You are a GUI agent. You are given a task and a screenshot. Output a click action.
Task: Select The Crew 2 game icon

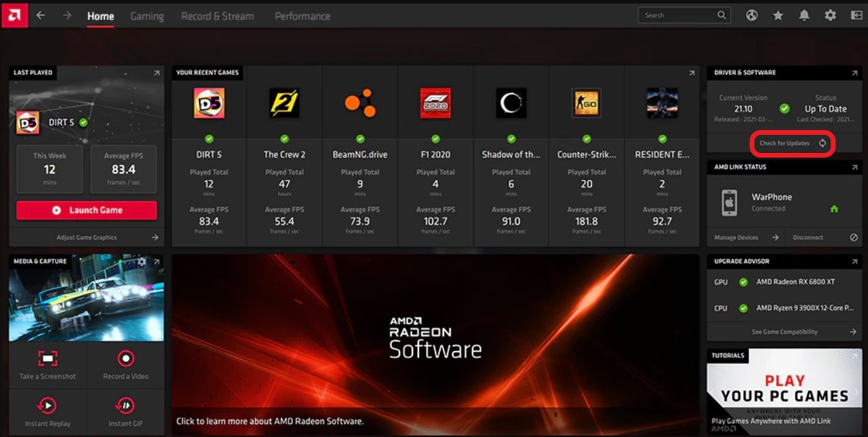(284, 103)
